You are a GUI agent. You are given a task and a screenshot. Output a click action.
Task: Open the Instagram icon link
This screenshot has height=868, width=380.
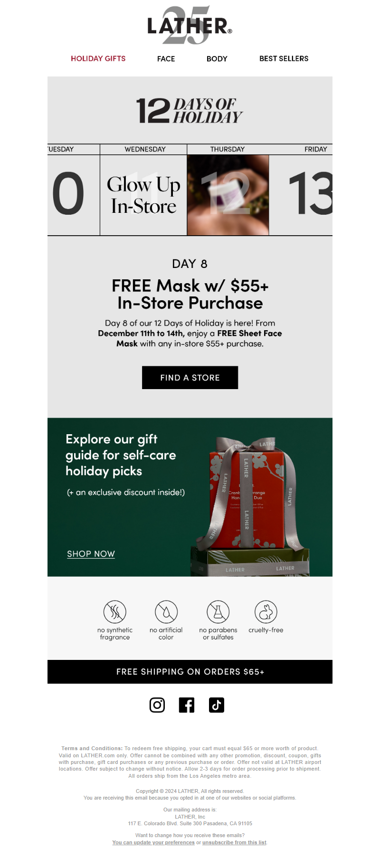click(157, 705)
